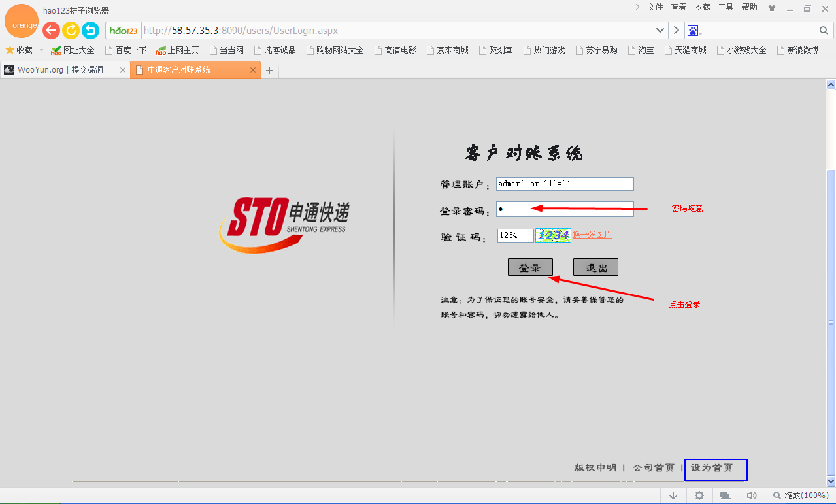Click the window/screen icon in status bar

click(x=725, y=496)
